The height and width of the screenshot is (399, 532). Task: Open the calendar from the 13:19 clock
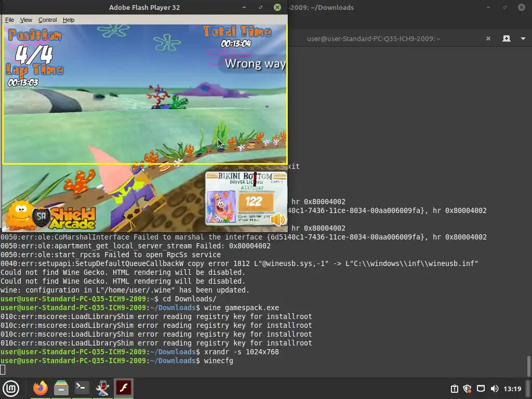click(x=512, y=389)
